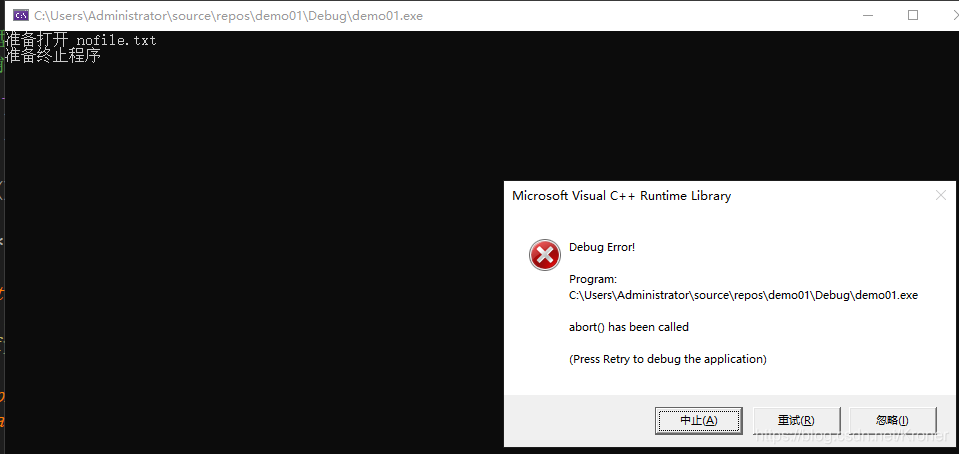Maximize the demo01.exe console window
The image size is (959, 454).
point(913,15)
